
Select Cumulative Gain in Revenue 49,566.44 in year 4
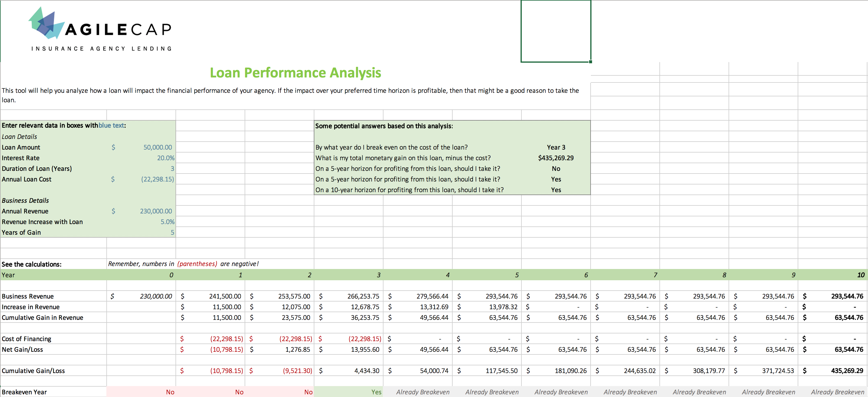coord(418,317)
